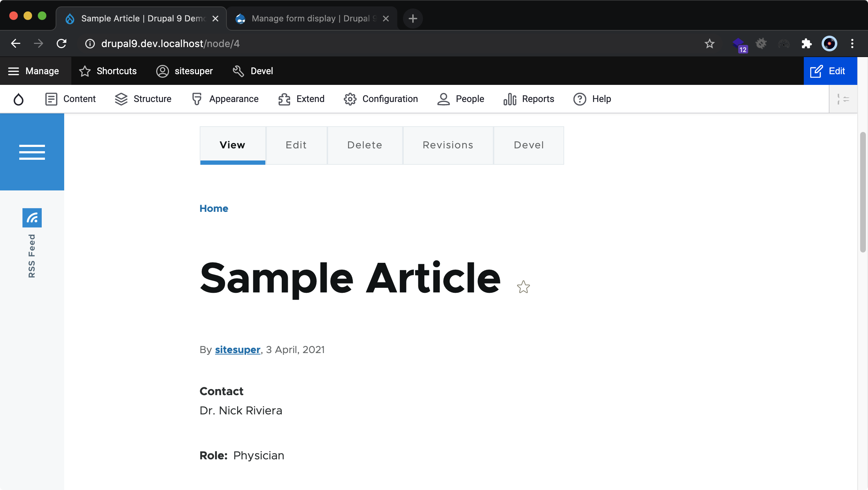868x490 pixels.
Task: Flag the article with the star outline
Action: [523, 286]
